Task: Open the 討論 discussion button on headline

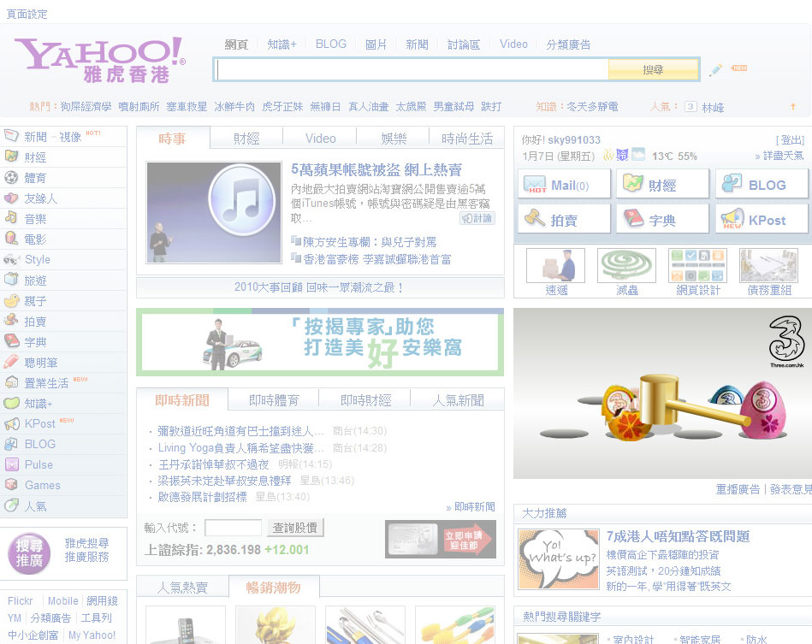Action: click(477, 218)
